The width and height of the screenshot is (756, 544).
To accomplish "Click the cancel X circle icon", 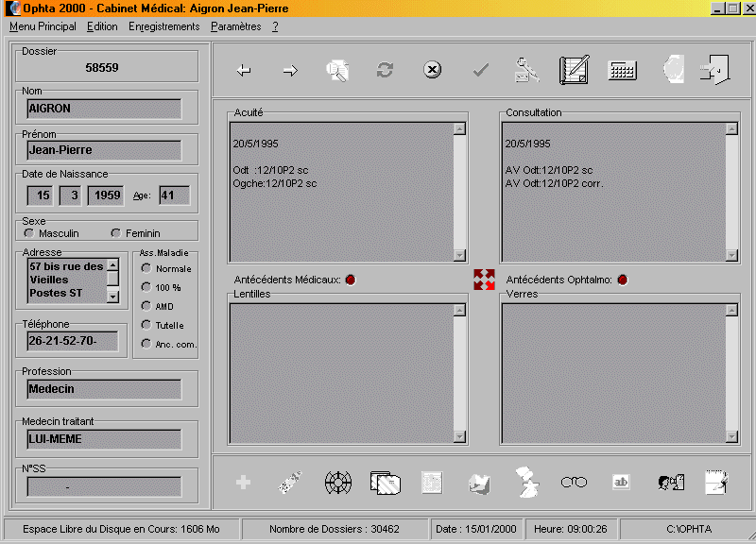I will click(432, 70).
